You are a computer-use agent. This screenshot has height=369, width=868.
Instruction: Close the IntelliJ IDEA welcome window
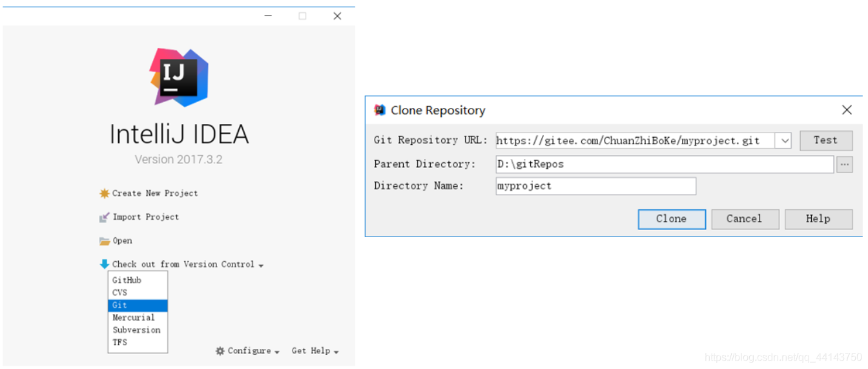pyautogui.click(x=337, y=16)
